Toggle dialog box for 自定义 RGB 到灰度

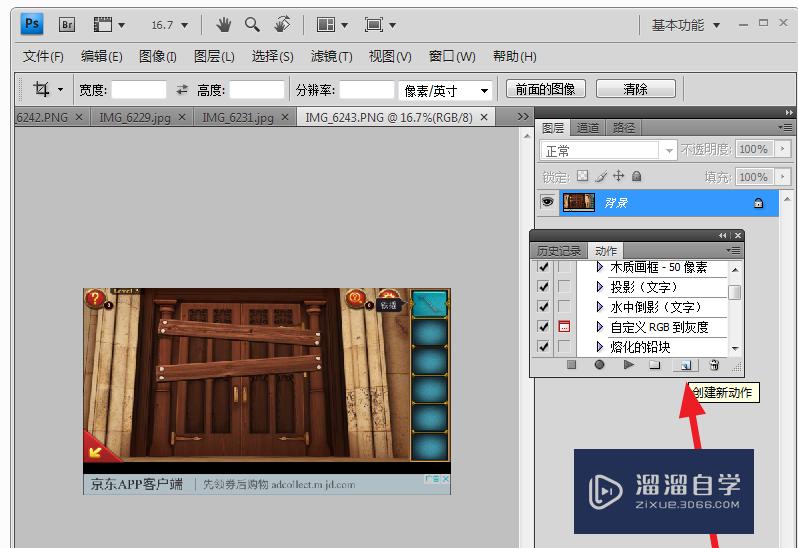coord(564,327)
